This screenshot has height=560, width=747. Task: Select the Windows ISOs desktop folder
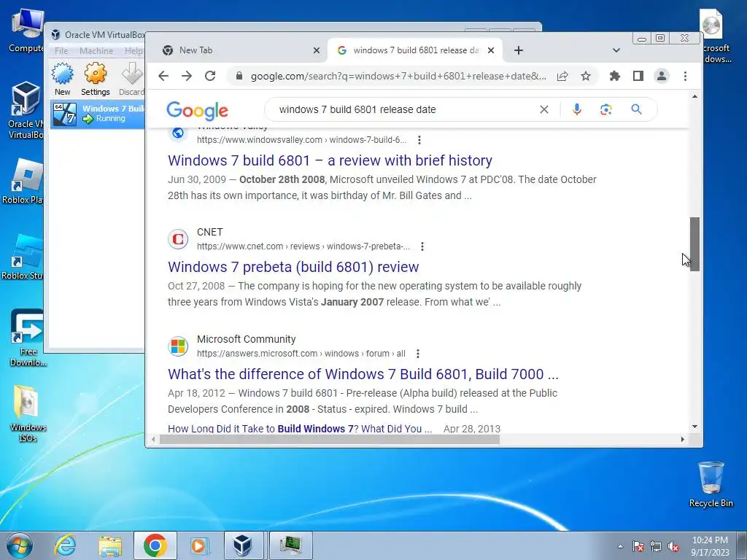28,414
